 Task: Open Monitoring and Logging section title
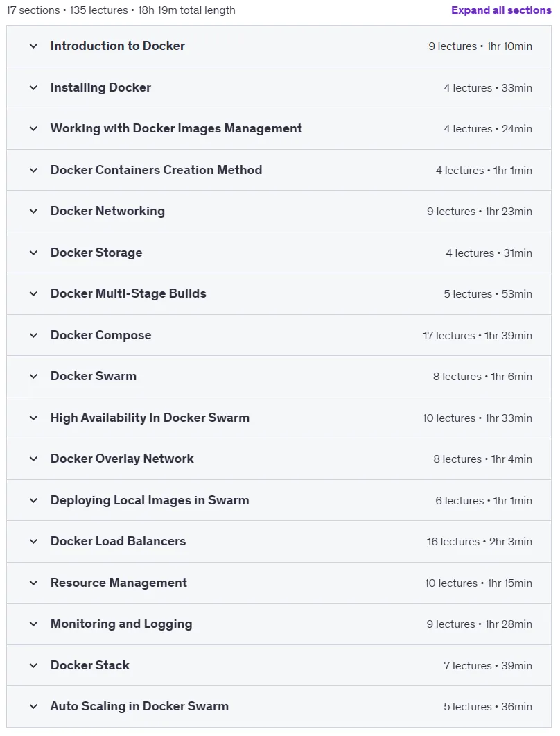121,624
